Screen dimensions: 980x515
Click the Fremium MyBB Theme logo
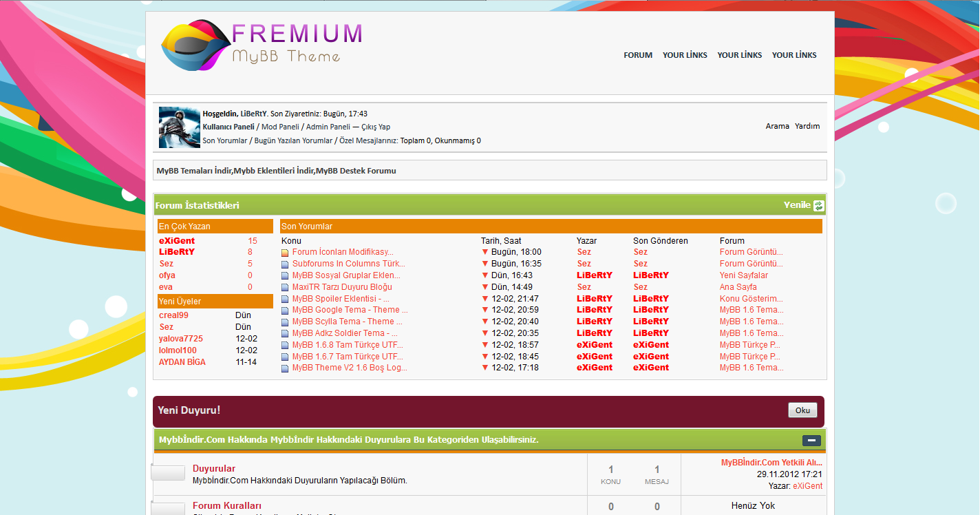pyautogui.click(x=262, y=45)
